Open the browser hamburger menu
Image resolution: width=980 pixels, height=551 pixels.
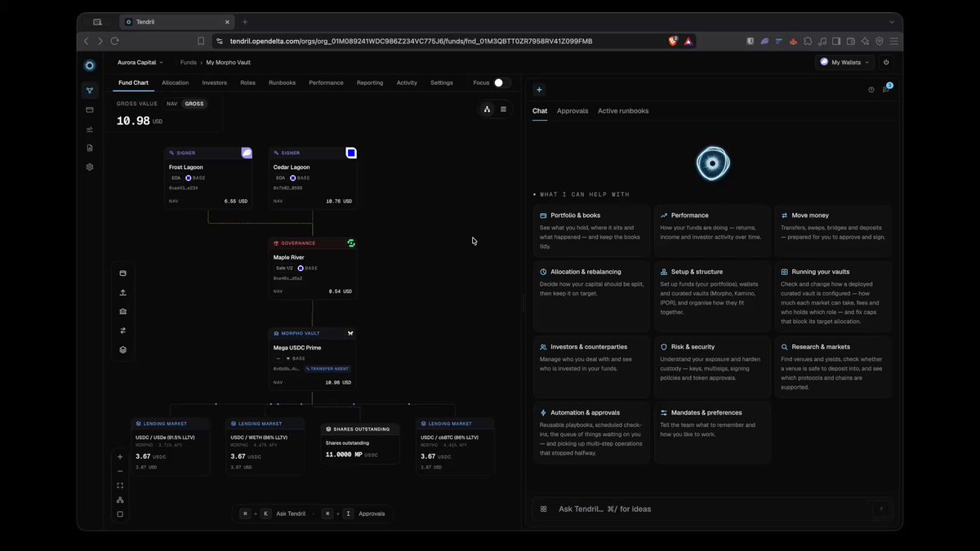893,41
